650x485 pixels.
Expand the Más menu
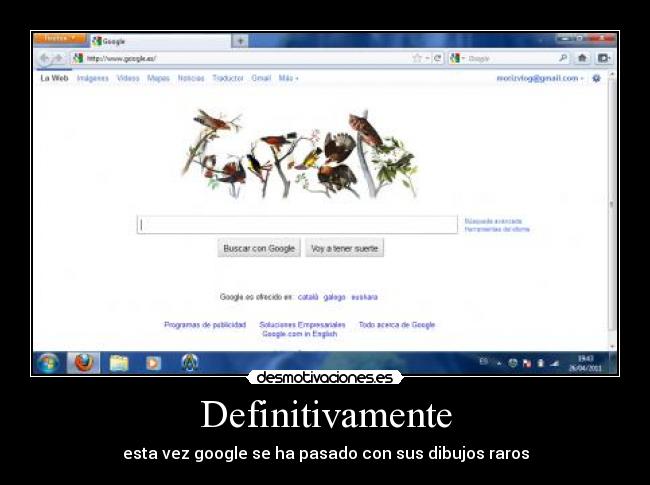coord(289,78)
